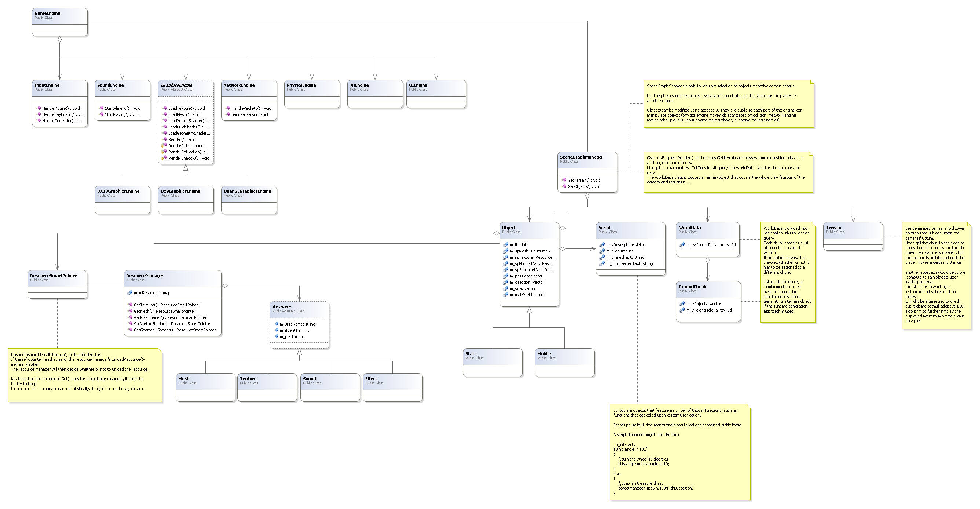The width and height of the screenshot is (980, 509).
Task: Select the Mobile class box
Action: point(564,363)
